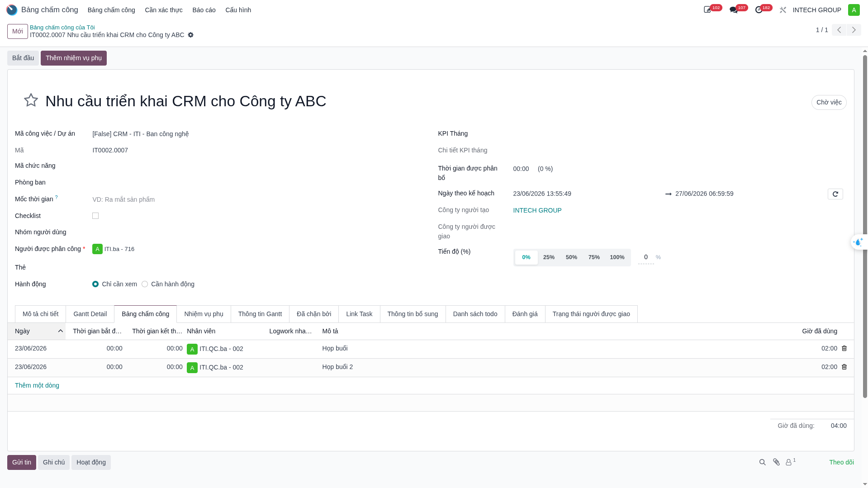Click 'Thêm một dòng' link
This screenshot has width=868, height=488.
(37, 385)
